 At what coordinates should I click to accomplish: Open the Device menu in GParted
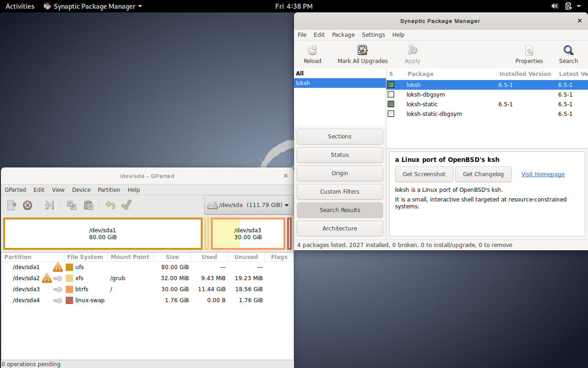81,190
